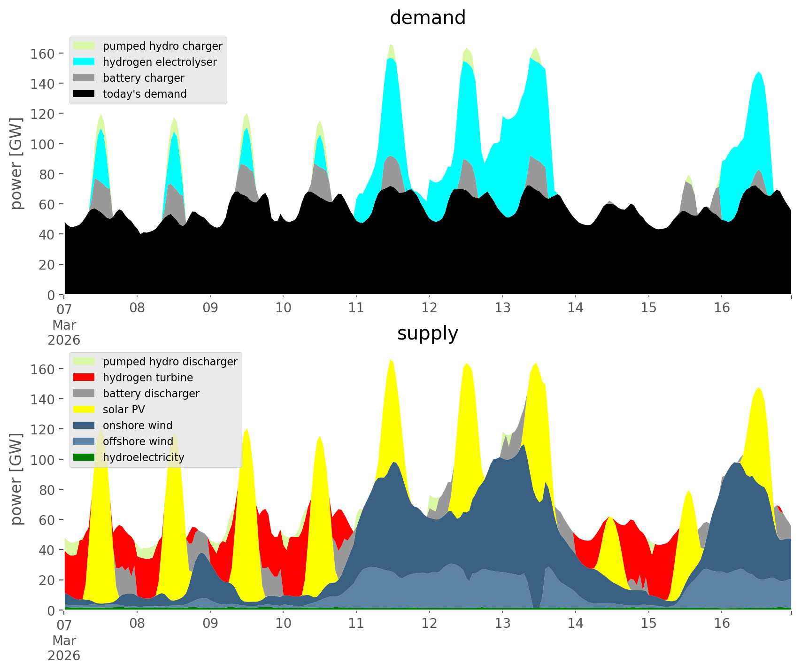Click the "demand" chart title
The image size is (801, 672).
427,18
